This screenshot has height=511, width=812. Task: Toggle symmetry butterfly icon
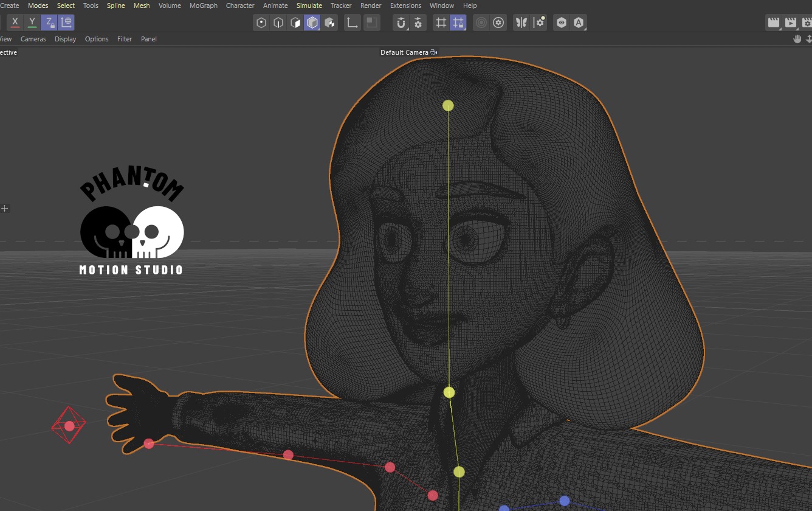click(521, 23)
